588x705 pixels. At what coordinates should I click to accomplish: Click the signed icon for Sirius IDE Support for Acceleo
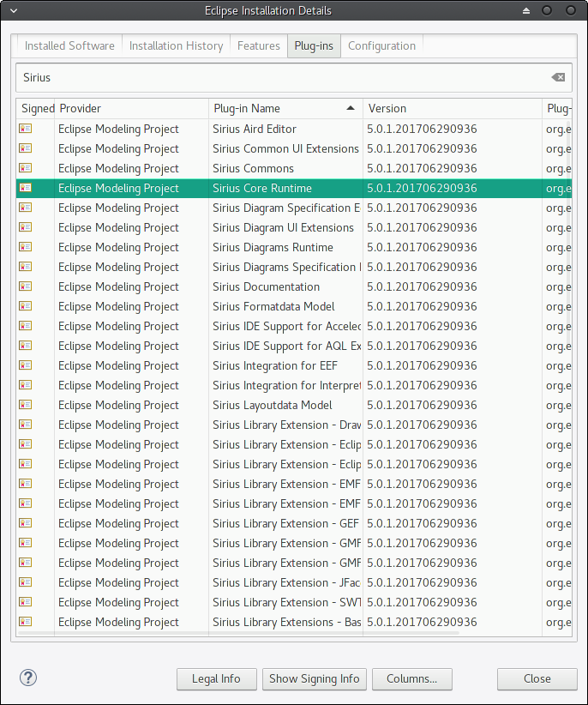click(25, 326)
